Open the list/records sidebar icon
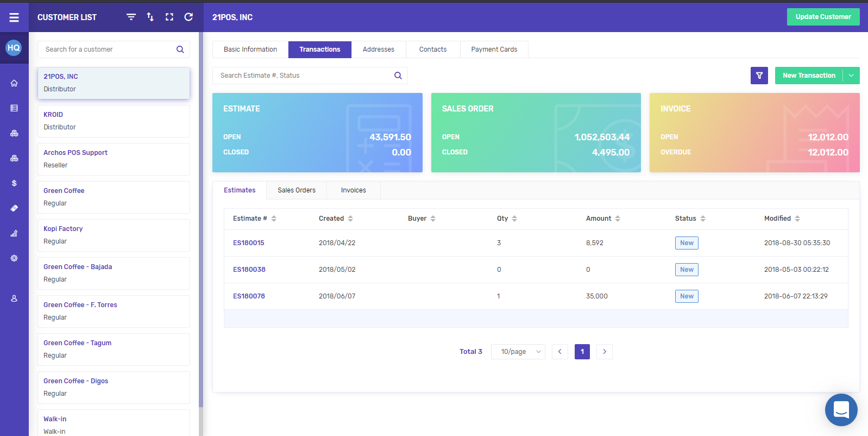 coord(14,108)
